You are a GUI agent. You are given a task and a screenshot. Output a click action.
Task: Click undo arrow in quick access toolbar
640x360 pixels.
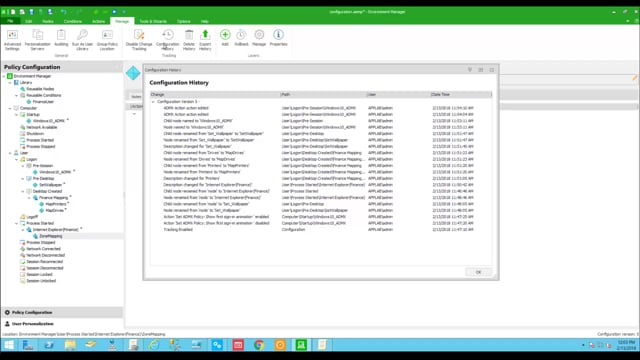coord(64,12)
